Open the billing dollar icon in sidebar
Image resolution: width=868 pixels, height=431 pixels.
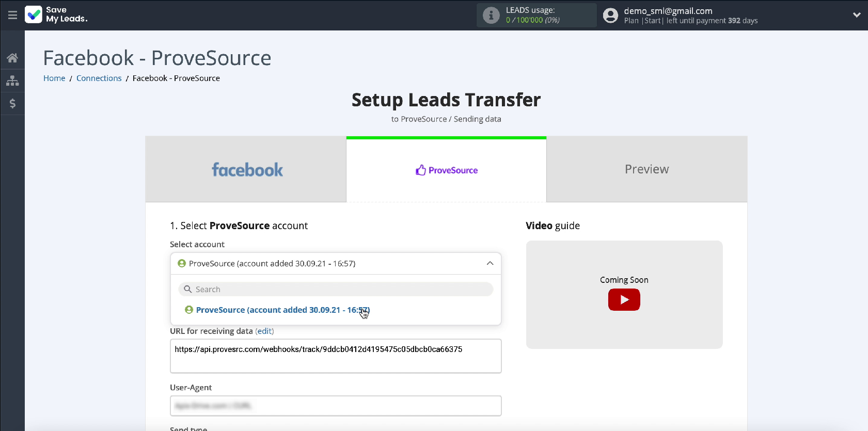[x=12, y=103]
